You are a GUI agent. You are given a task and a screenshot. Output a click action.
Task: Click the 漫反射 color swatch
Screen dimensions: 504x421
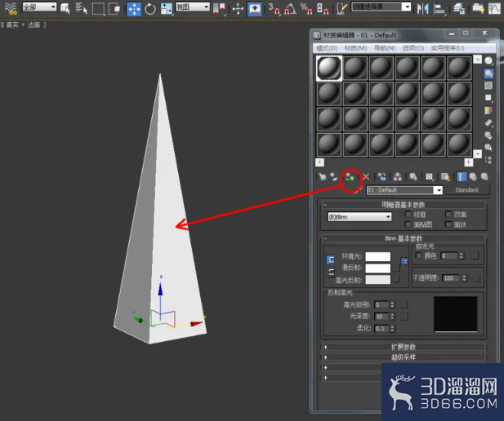point(378,268)
